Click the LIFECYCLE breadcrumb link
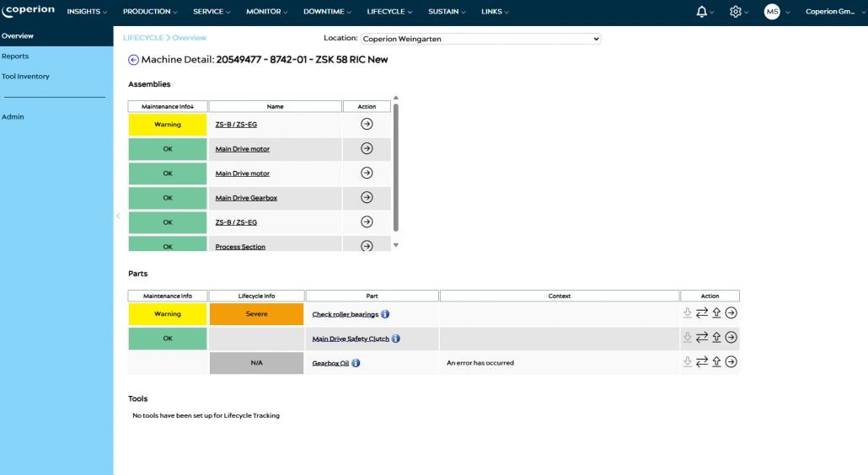Viewport: 868px width, 475px height. (x=143, y=38)
